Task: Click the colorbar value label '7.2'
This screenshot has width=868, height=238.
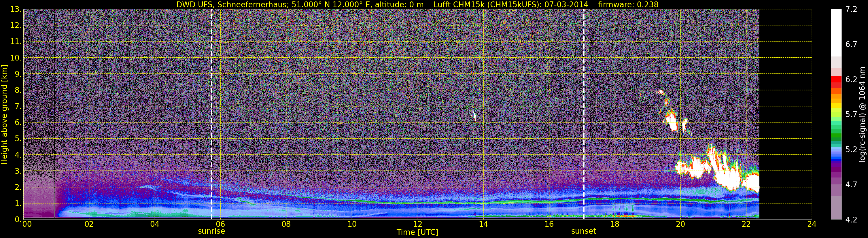Action: (x=851, y=10)
